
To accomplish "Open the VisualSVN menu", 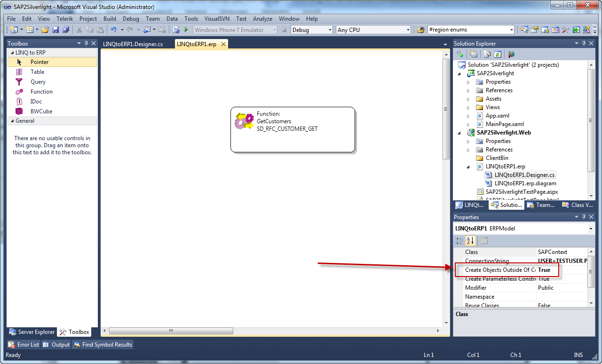I will pos(217,19).
